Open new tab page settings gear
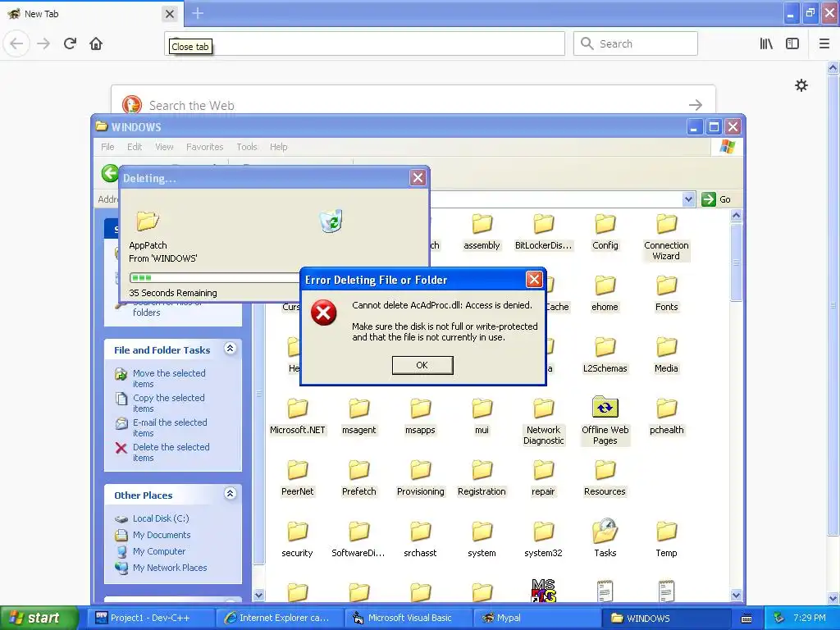 [x=801, y=85]
